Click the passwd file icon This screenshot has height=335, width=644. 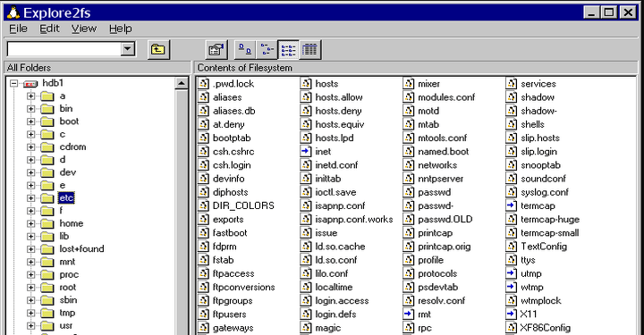[408, 192]
